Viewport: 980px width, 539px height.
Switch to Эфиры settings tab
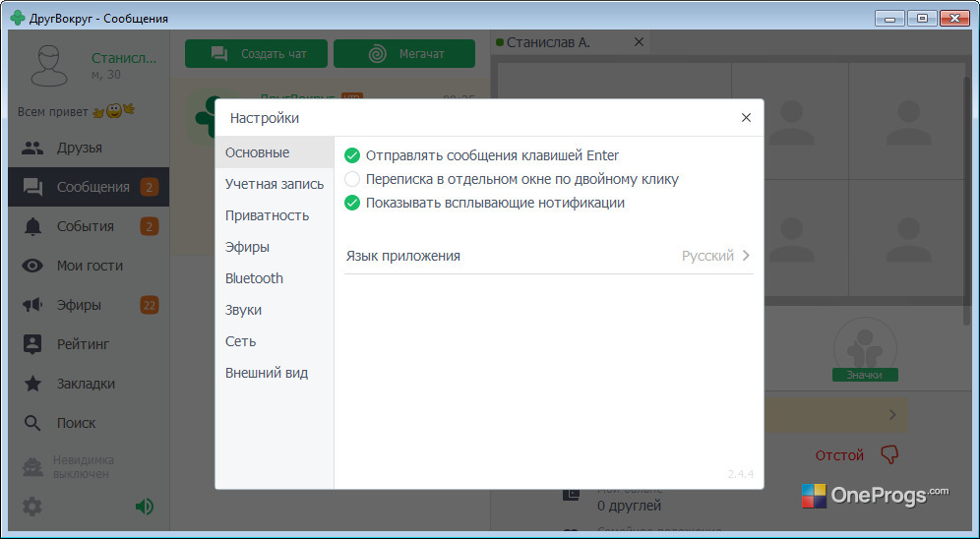point(275,247)
